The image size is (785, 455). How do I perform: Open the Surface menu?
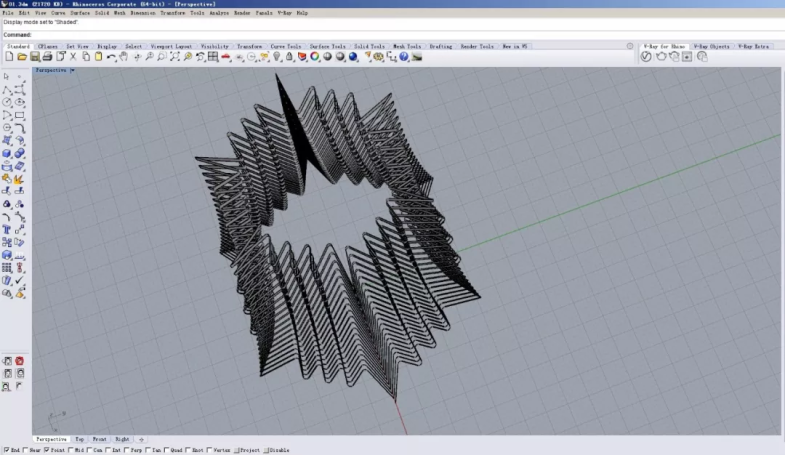[x=78, y=13]
